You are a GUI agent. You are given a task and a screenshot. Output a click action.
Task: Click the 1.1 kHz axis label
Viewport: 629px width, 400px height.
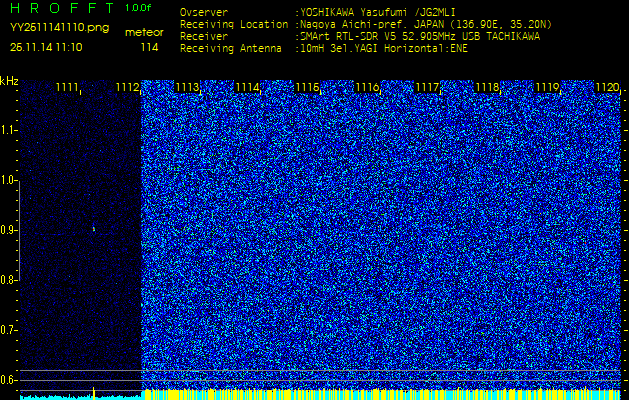(x=8, y=130)
